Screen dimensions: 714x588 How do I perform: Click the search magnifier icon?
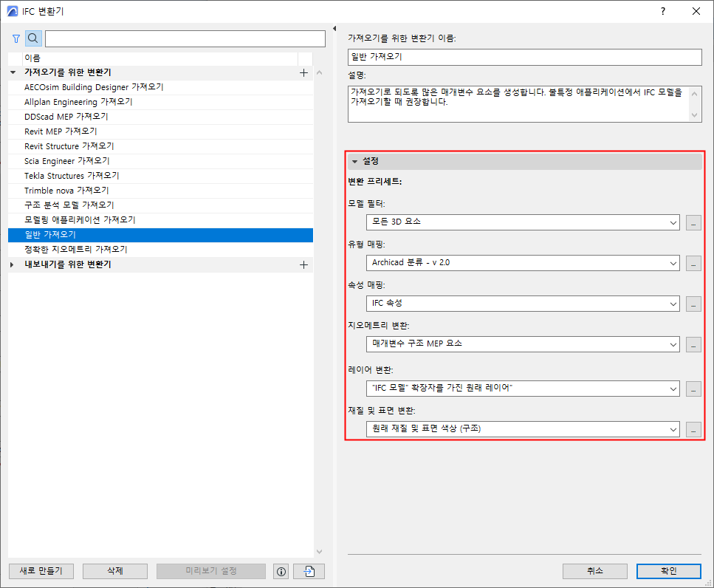coord(32,38)
